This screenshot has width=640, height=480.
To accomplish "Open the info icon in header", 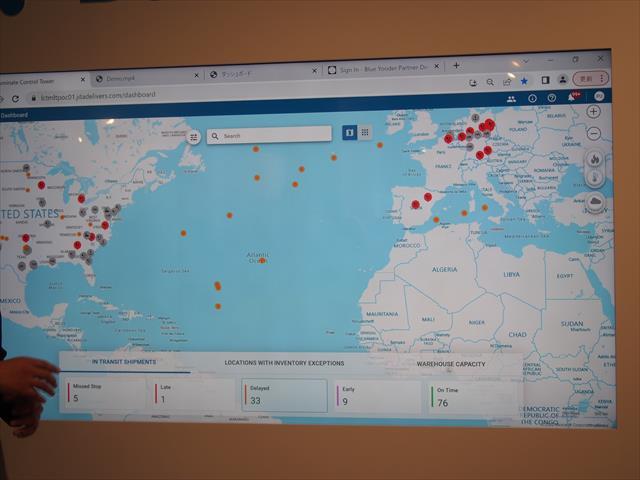I will point(532,98).
